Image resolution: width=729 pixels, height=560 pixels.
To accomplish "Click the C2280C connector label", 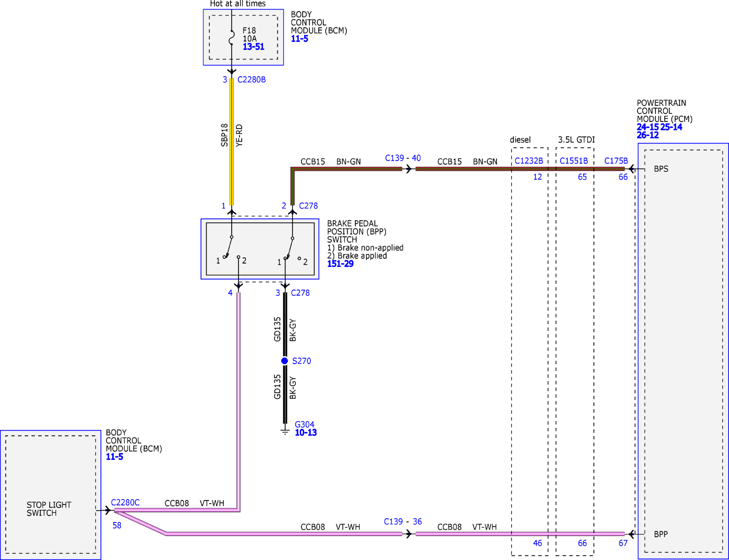I will [x=125, y=503].
